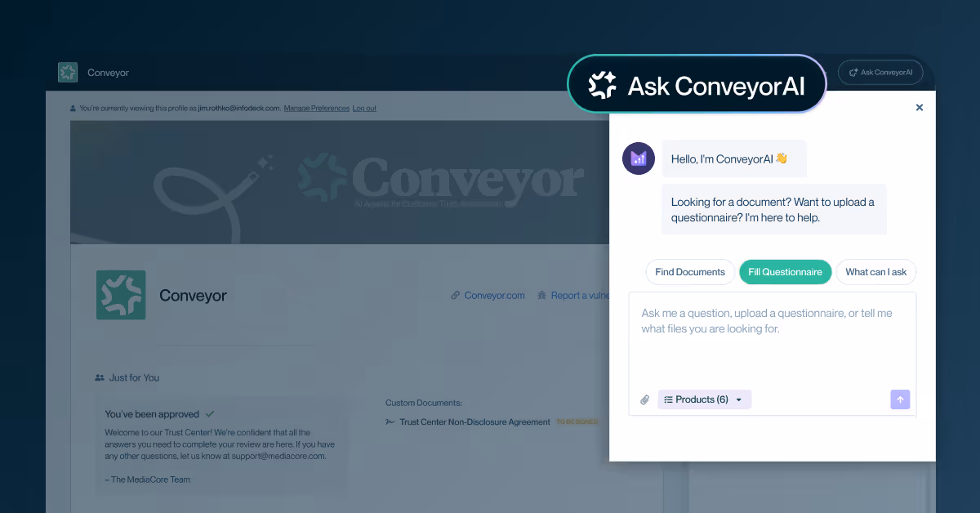Send message with arrow button
The width and height of the screenshot is (980, 513).
click(x=900, y=399)
